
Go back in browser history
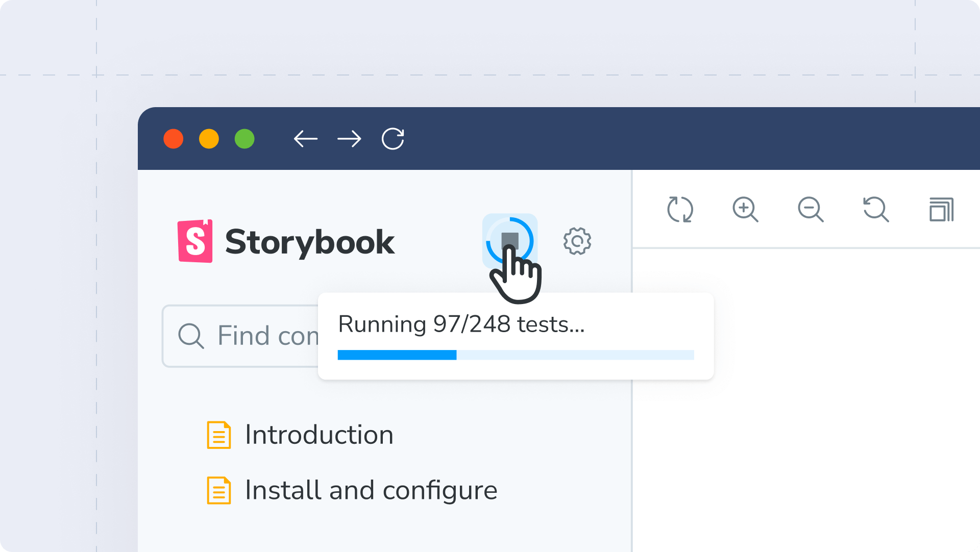306,139
